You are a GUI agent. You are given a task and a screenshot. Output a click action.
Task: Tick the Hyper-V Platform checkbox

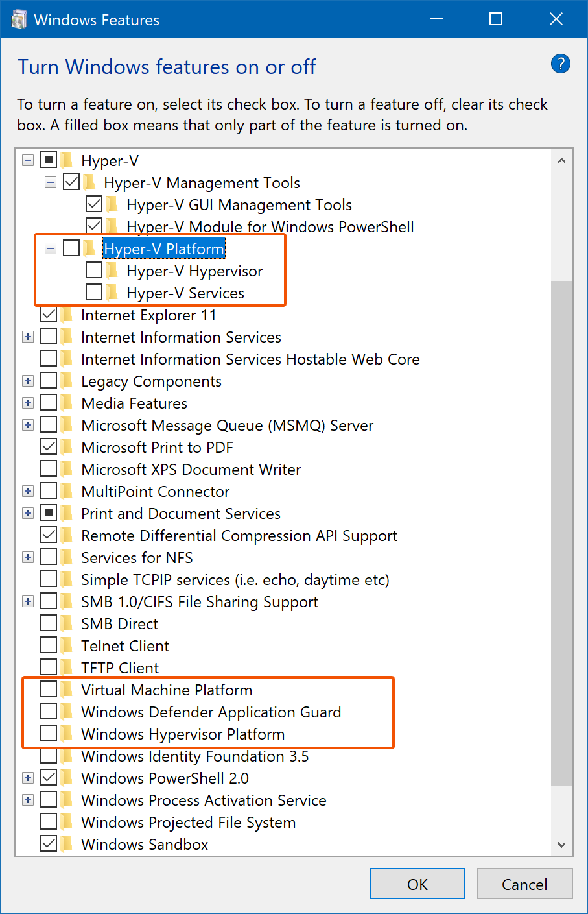pos(71,248)
